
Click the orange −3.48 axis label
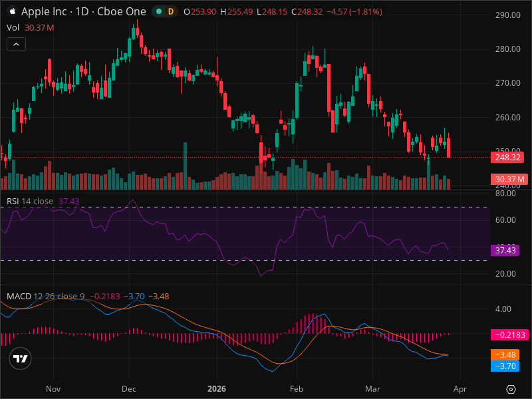pyautogui.click(x=505, y=355)
